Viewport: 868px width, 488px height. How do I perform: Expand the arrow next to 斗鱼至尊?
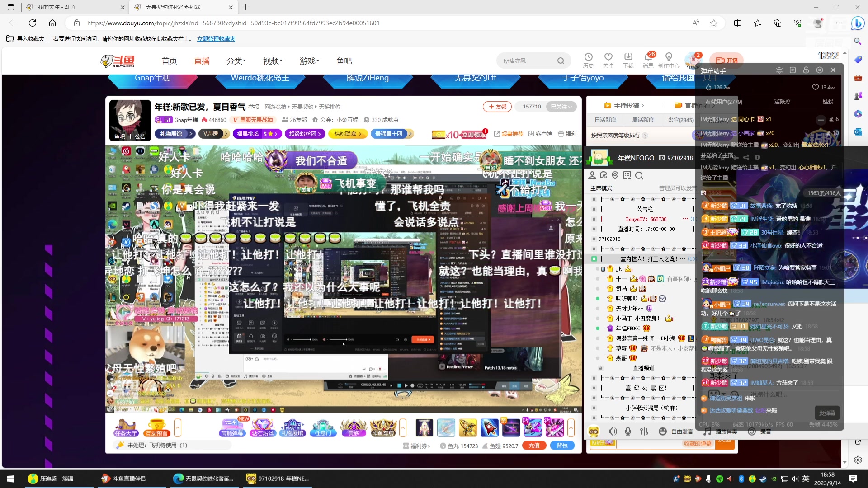tap(403, 427)
